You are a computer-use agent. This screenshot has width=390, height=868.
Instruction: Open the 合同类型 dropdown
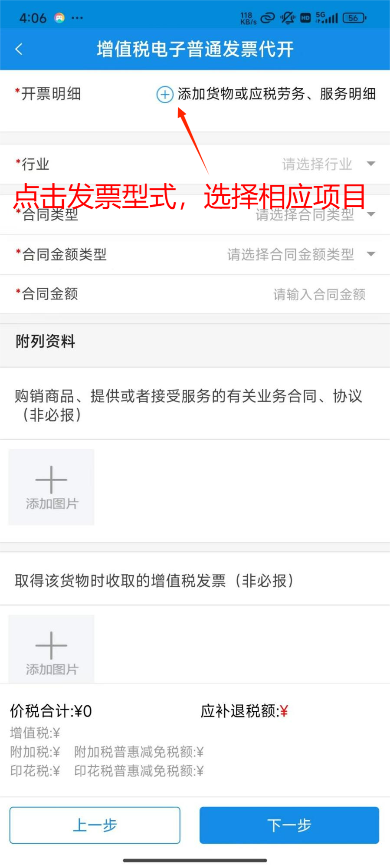pos(195,214)
